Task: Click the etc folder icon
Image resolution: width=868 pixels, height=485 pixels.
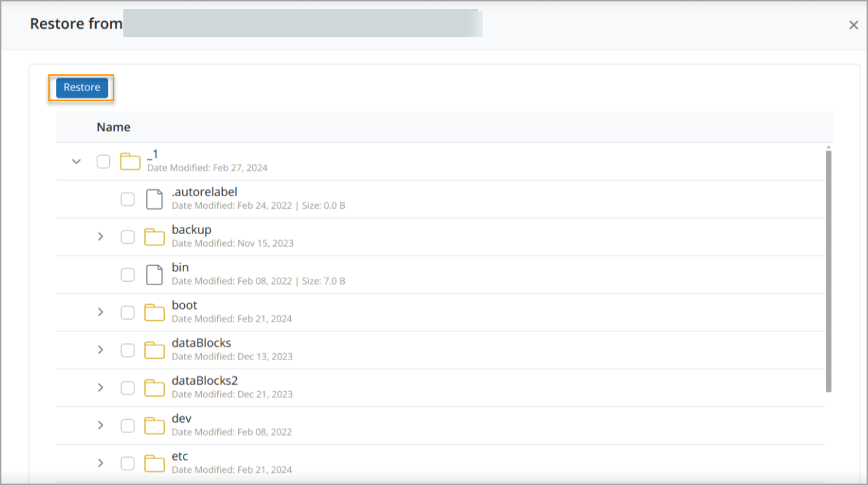Action: pyautogui.click(x=155, y=463)
